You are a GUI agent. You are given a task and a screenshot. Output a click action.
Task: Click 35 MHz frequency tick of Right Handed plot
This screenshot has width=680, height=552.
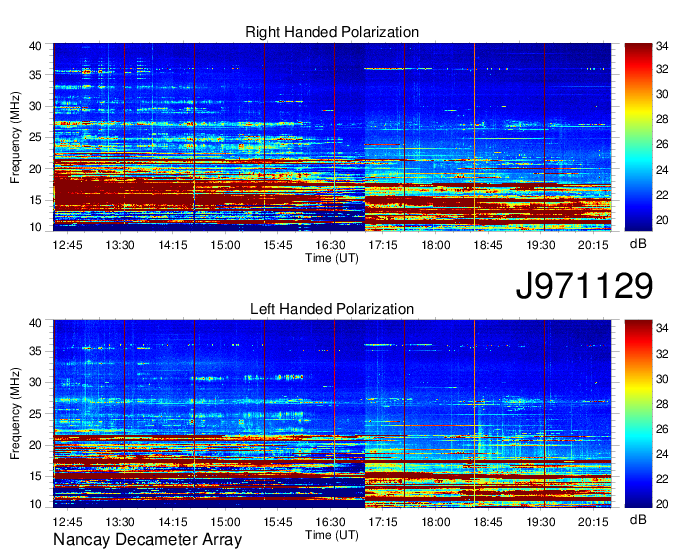tap(36, 75)
